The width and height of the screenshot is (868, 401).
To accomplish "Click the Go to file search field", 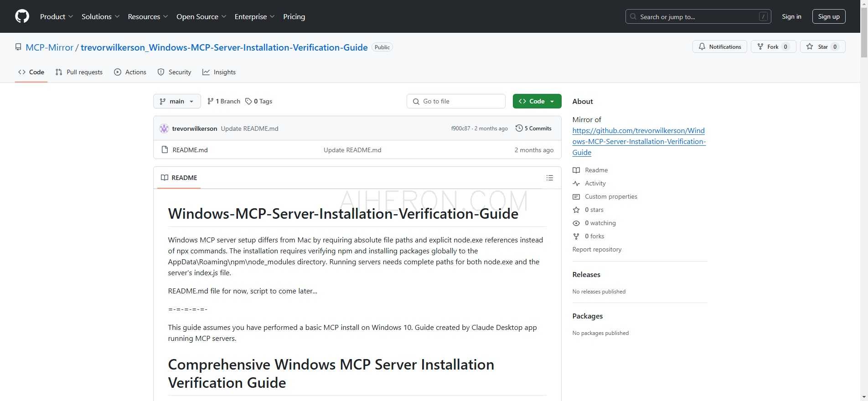I will coord(456,101).
